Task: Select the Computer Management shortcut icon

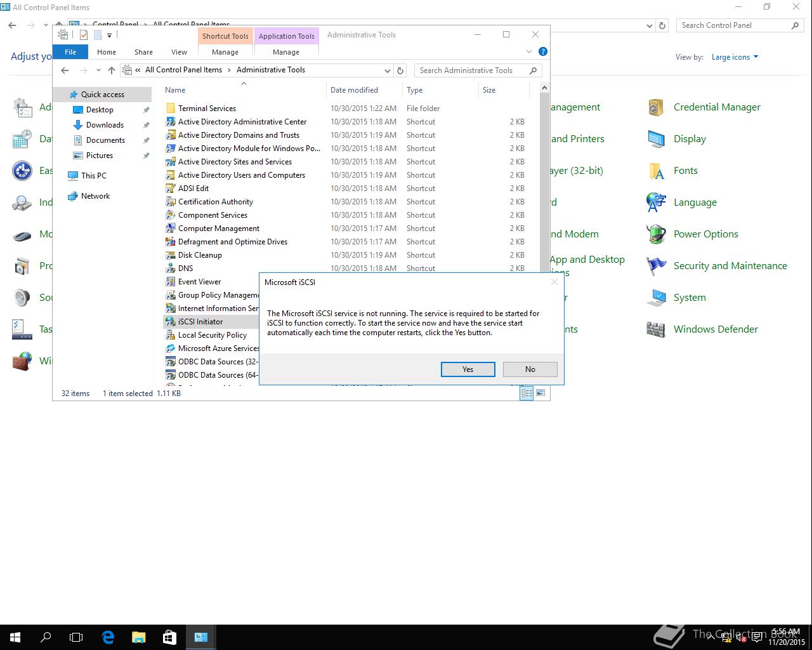Action: coord(171,229)
